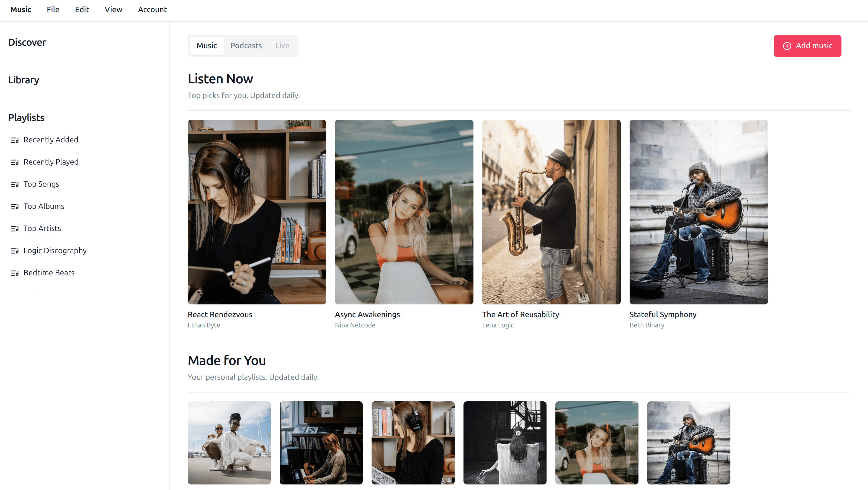Click playlist icon beside Top Albums
The height and width of the screenshot is (490, 868).
point(14,207)
